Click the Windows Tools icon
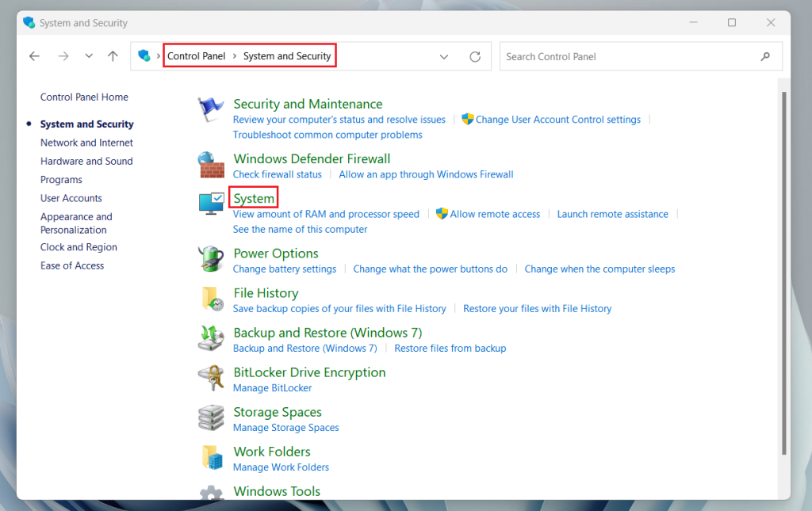Image resolution: width=812 pixels, height=511 pixels. pos(210,491)
